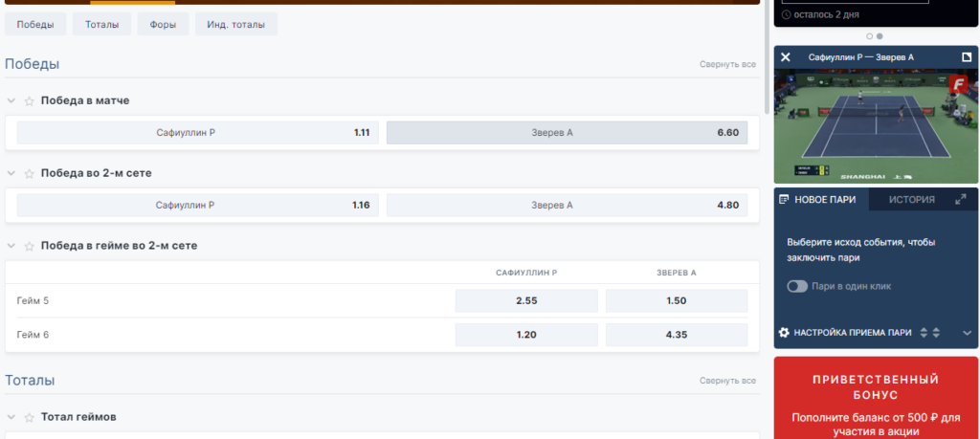Open the Форы filter tab
The width and height of the screenshot is (980, 439).
163,24
